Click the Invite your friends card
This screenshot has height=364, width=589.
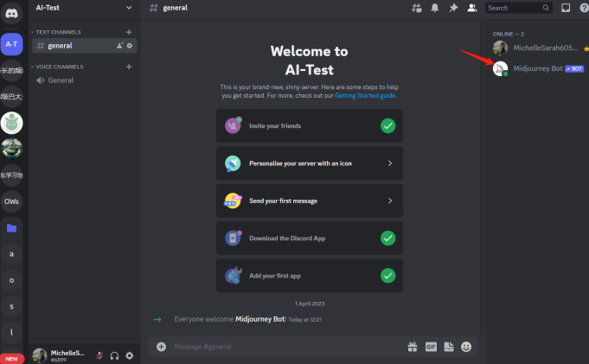310,126
